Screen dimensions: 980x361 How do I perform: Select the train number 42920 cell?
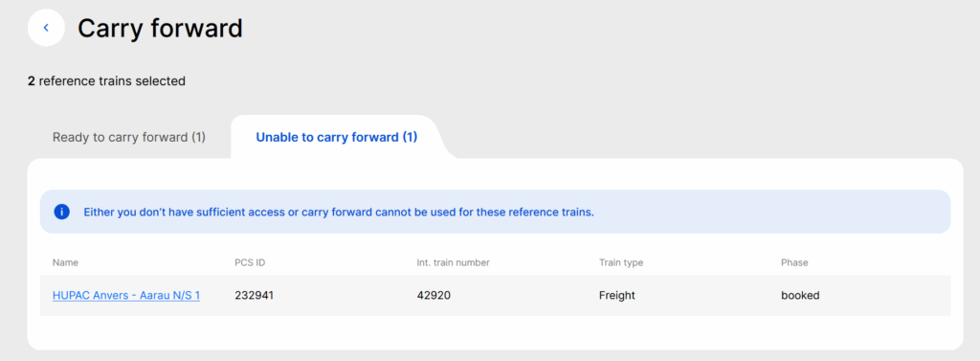tap(434, 295)
